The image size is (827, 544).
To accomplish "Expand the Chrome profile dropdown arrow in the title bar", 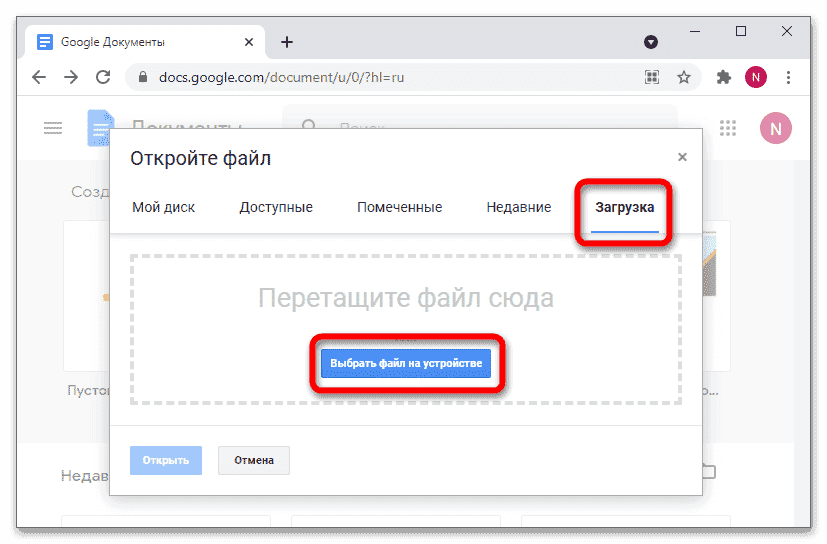I will 651,42.
